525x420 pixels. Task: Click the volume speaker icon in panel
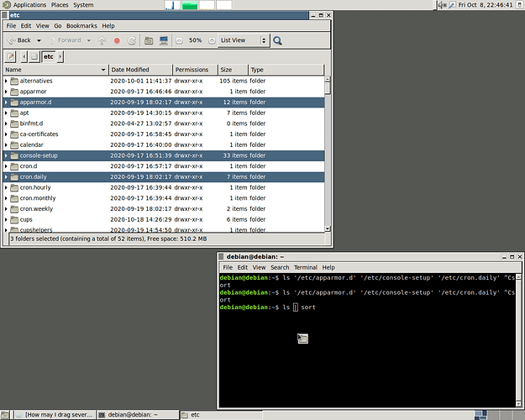(x=443, y=5)
